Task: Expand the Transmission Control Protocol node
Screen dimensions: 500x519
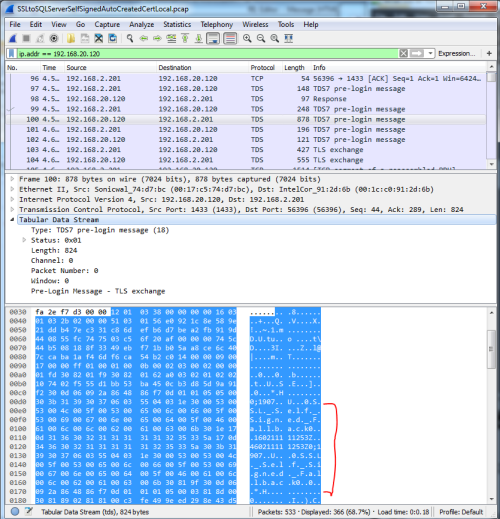Action: pos(12,209)
